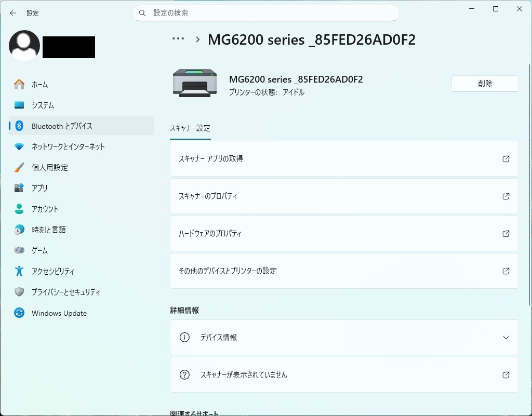Click the privacy shield icon
Viewport: 532px width, 416px height.
pyautogui.click(x=19, y=292)
